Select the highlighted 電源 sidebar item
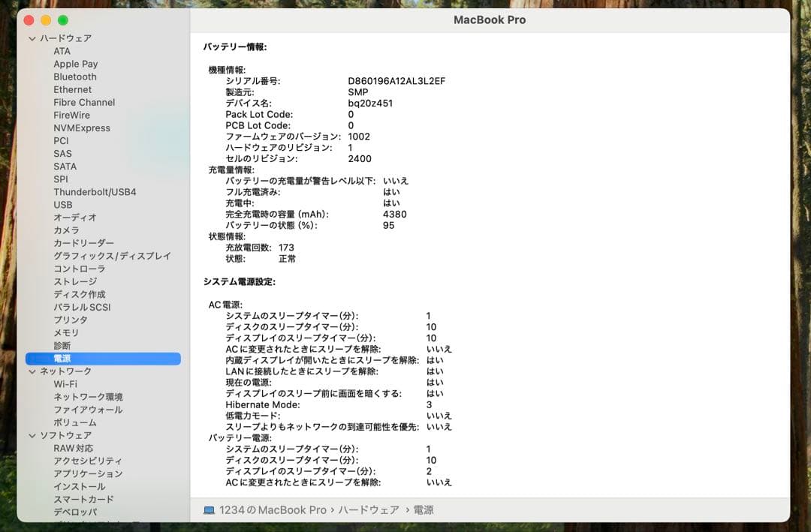This screenshot has width=811, height=532. [103, 359]
